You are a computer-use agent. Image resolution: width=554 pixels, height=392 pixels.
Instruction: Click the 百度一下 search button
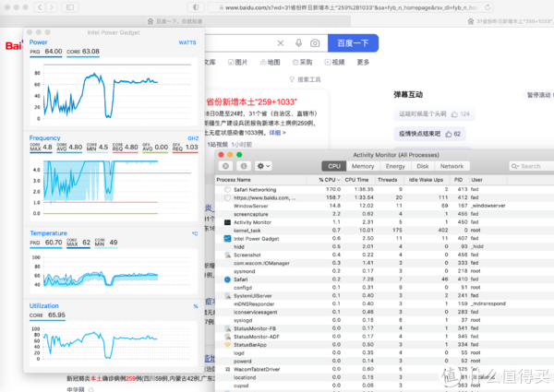pyautogui.click(x=353, y=43)
